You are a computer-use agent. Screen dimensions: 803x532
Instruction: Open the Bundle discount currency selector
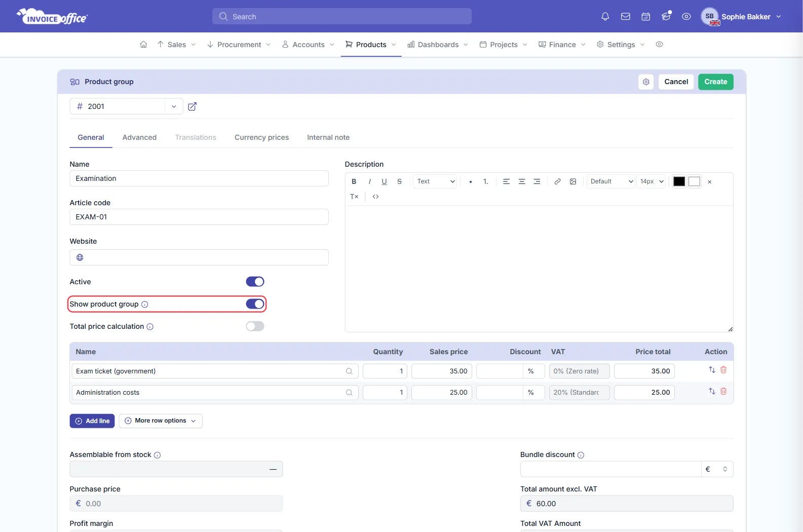tap(717, 469)
